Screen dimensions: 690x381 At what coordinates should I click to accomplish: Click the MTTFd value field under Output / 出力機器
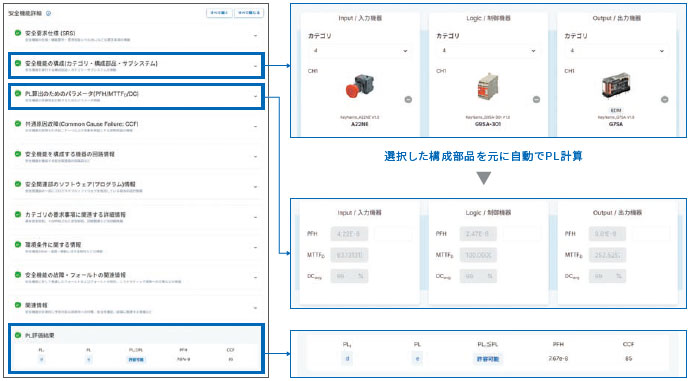coord(607,255)
